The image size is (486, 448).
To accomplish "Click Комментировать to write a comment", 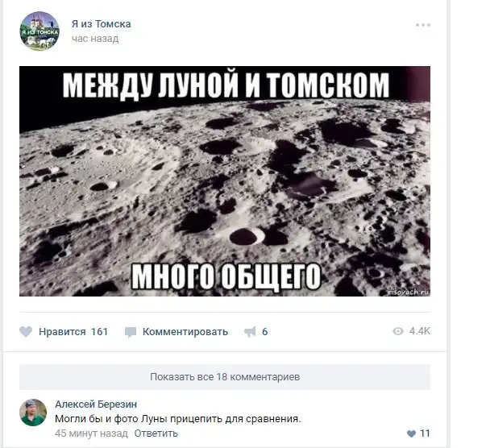I will (x=185, y=331).
